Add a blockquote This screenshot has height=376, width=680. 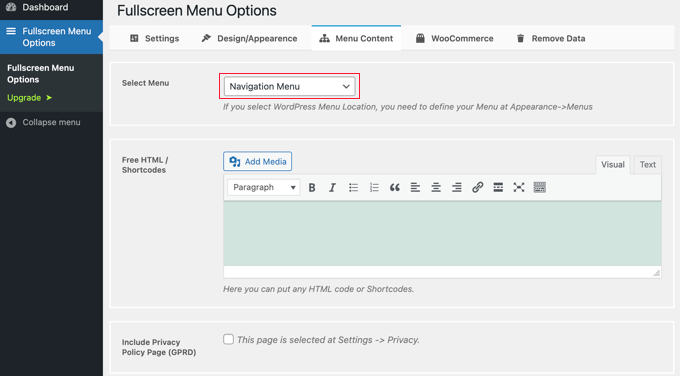coord(395,187)
